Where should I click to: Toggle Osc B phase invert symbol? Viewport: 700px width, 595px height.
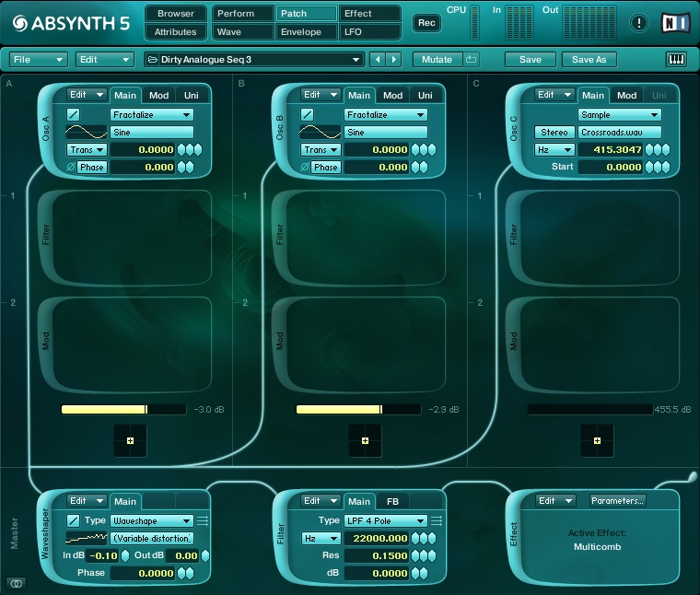coord(305,167)
